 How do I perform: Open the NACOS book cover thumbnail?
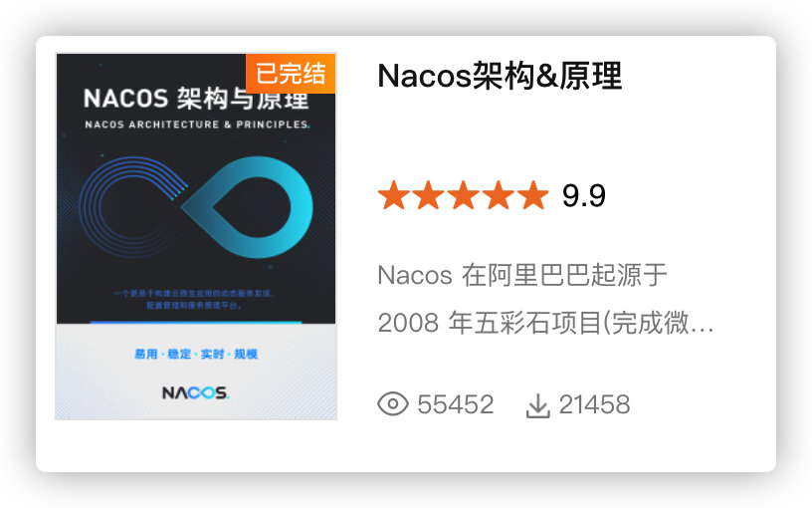coord(196,236)
